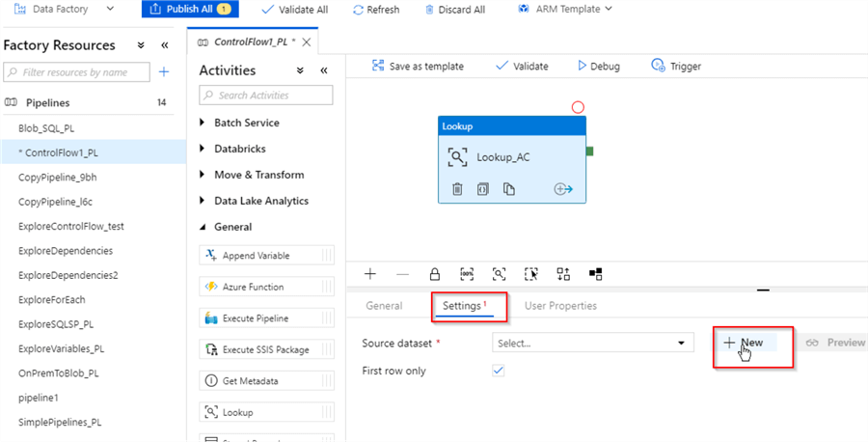Zoom out the canvas with minus icon

pos(402,274)
